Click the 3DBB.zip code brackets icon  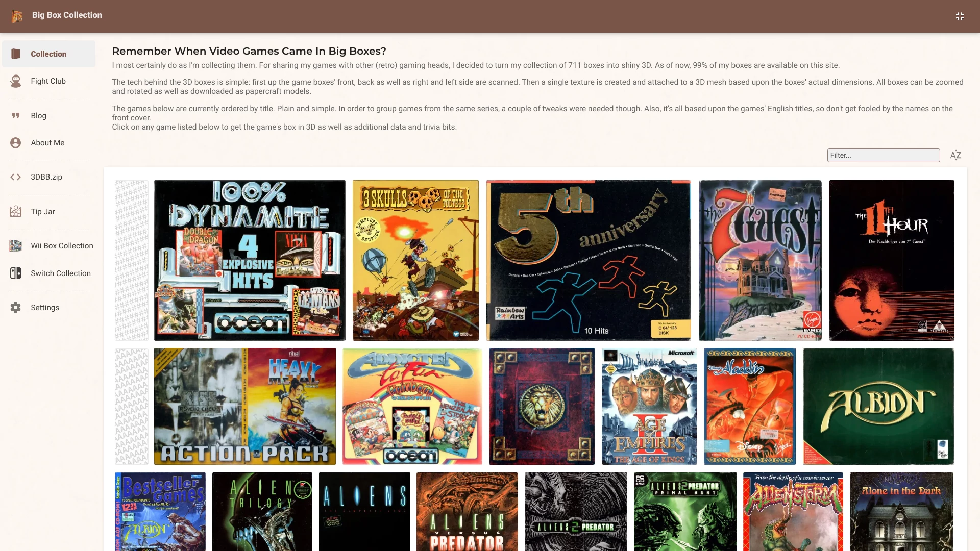[16, 177]
